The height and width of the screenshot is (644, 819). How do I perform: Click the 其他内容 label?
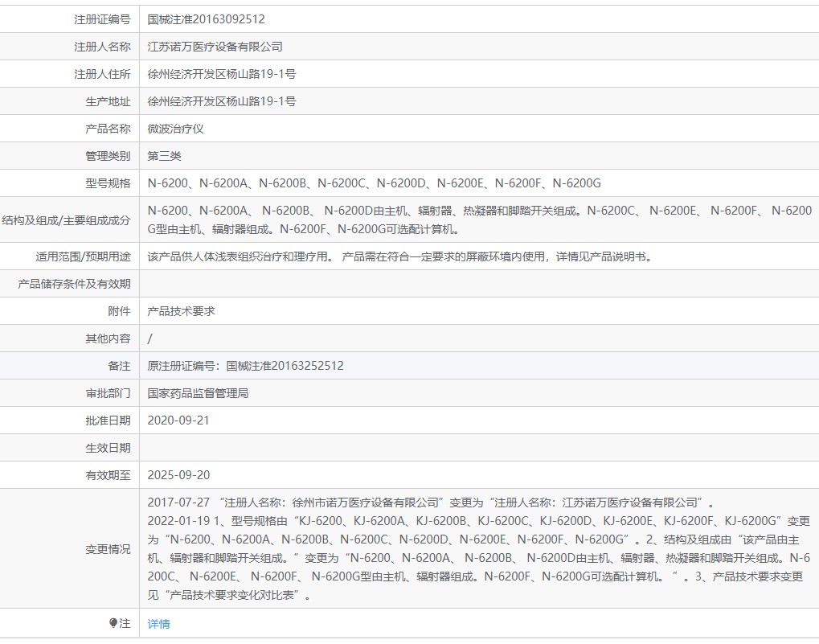(109, 338)
